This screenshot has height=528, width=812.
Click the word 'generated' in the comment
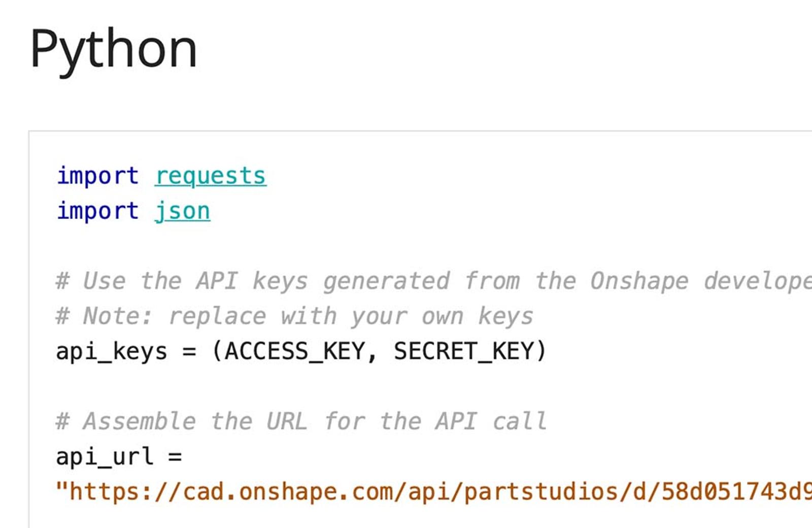click(386, 281)
